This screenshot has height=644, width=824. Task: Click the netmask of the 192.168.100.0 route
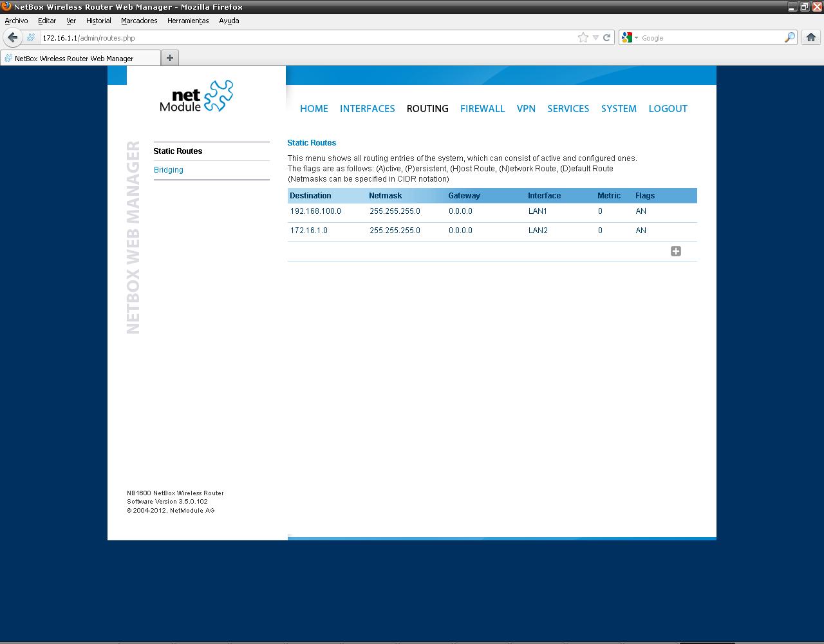(x=395, y=211)
